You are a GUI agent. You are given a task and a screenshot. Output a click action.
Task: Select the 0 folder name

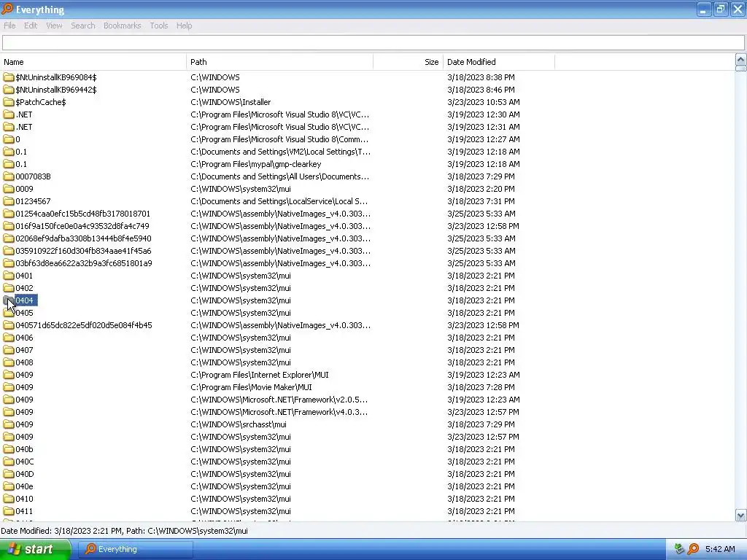pos(18,139)
